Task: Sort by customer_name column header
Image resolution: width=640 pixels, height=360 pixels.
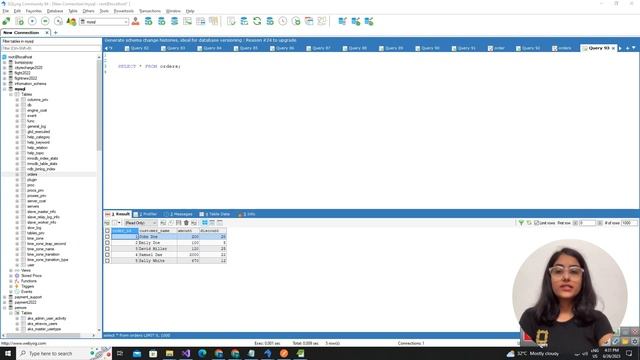Action: coord(157,231)
